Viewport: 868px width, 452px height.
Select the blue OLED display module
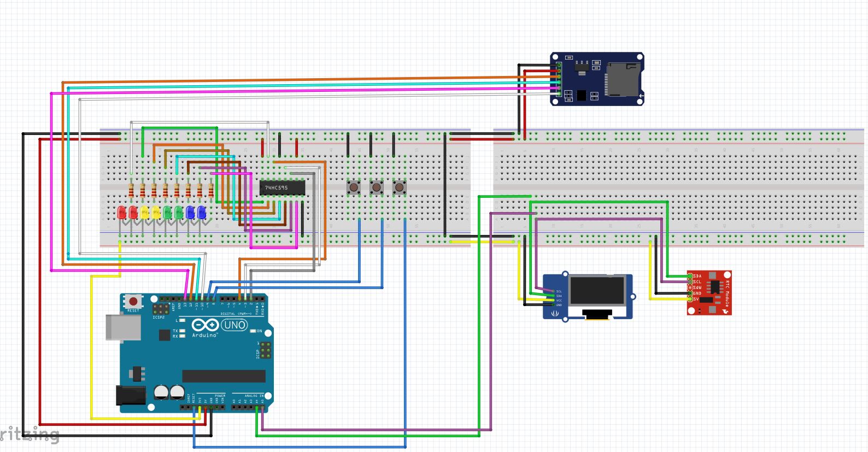click(x=588, y=297)
